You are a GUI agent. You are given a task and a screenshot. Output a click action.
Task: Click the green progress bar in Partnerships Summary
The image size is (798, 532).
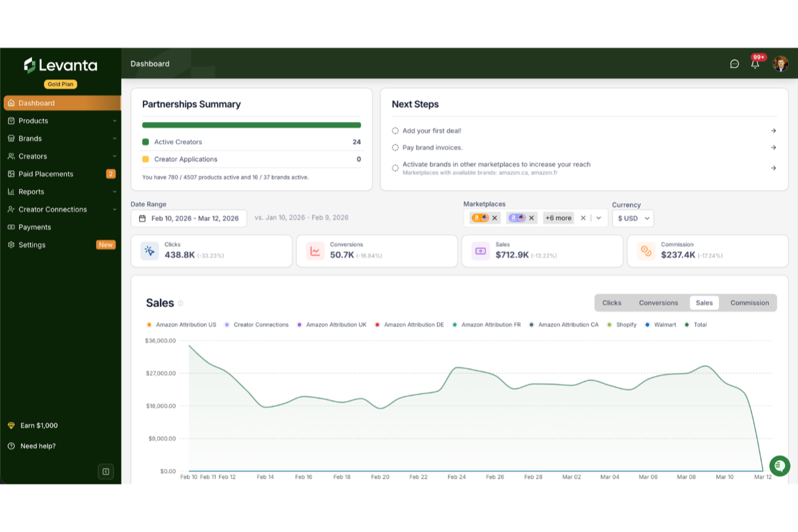click(x=251, y=125)
